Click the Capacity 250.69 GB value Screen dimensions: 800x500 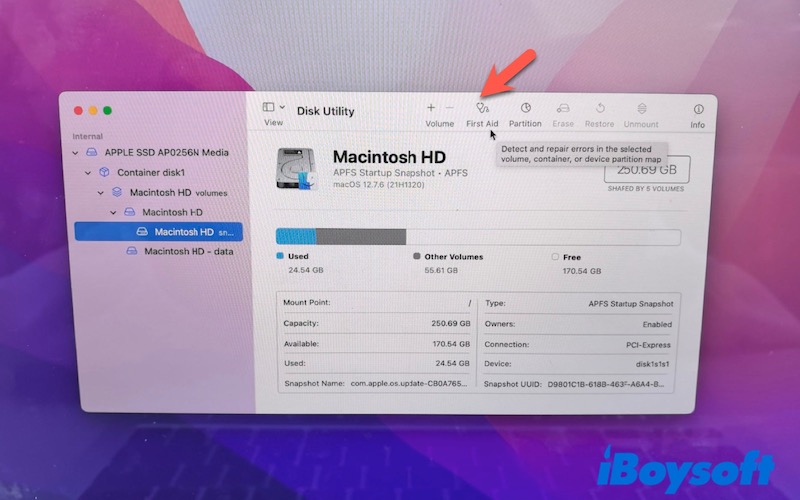pyautogui.click(x=451, y=323)
